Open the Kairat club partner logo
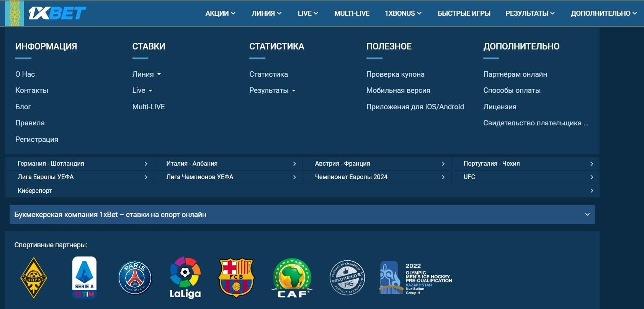The height and width of the screenshot is (309, 644). point(34,278)
